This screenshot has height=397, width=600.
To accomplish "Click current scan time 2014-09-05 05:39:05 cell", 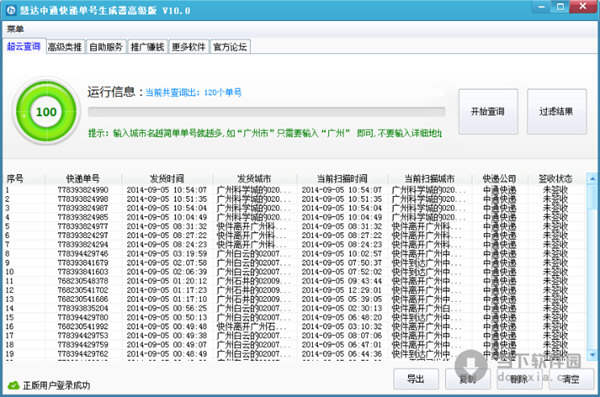I will [342, 299].
